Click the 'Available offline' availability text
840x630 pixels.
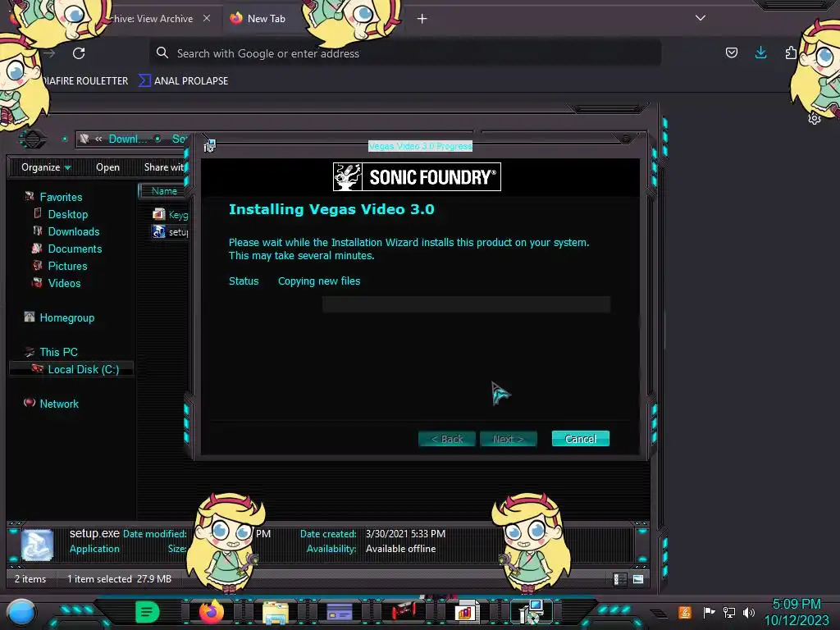tap(400, 549)
